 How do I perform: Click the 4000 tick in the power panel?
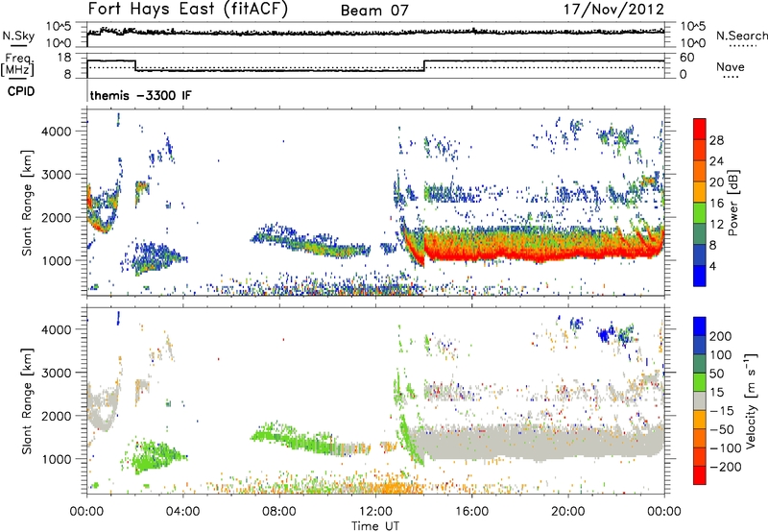tap(57, 132)
